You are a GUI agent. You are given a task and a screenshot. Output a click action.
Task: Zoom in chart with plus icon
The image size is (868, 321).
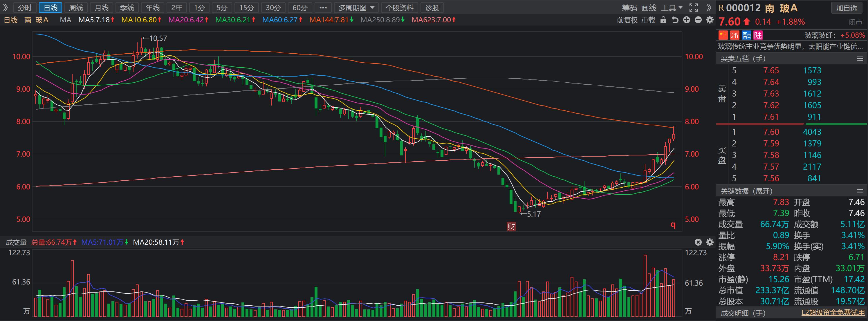point(687,20)
